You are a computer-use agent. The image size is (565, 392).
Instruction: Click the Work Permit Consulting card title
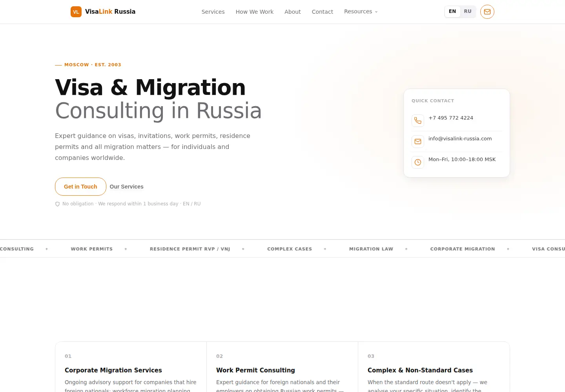(255, 370)
